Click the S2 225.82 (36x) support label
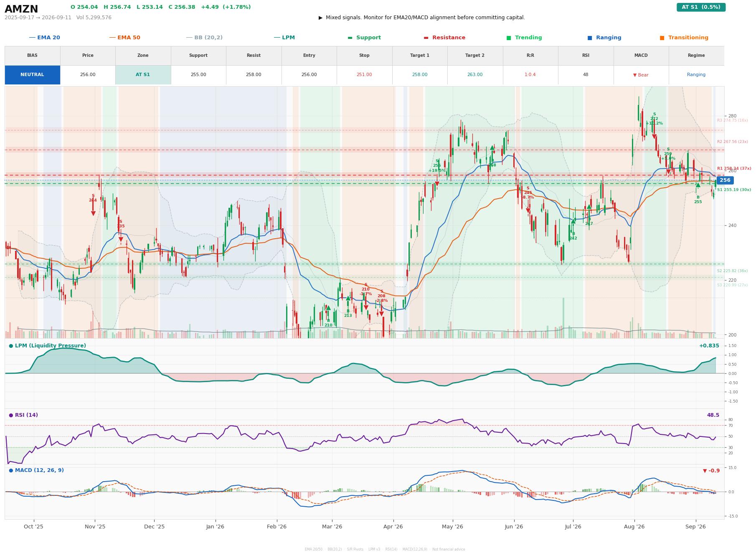The image size is (756, 556). pos(732,271)
